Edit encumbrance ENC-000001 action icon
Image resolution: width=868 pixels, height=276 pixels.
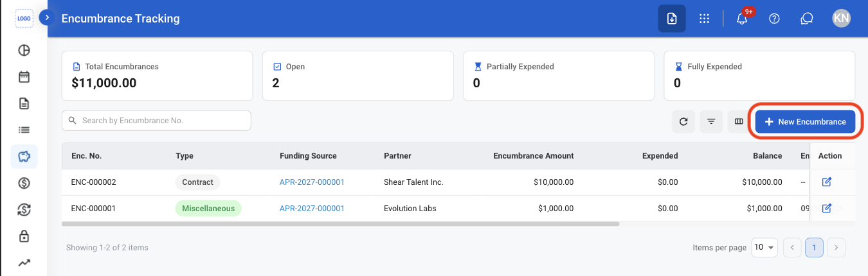tap(827, 208)
